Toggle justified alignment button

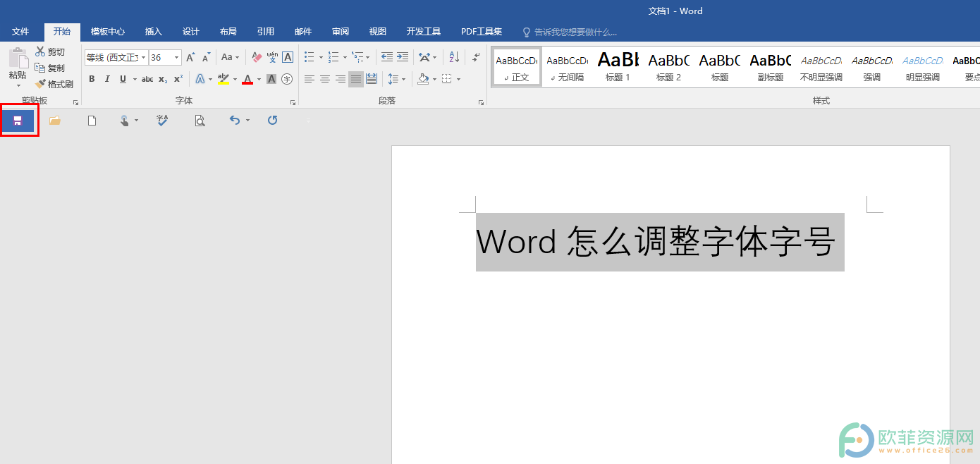(x=356, y=79)
